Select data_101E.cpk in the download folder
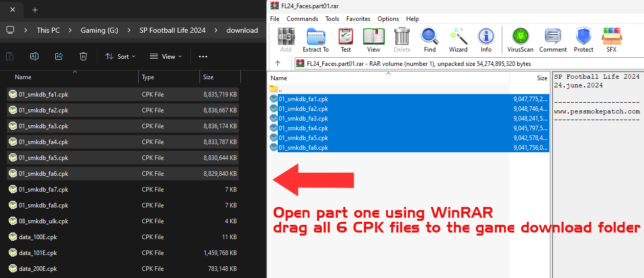The width and height of the screenshot is (644, 278). coord(38,253)
